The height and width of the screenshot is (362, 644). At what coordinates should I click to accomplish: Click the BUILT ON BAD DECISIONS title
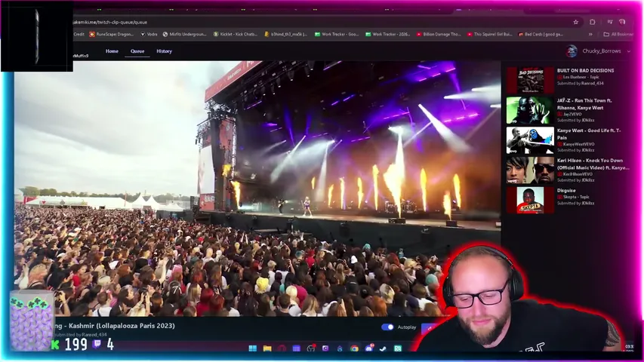click(x=585, y=71)
